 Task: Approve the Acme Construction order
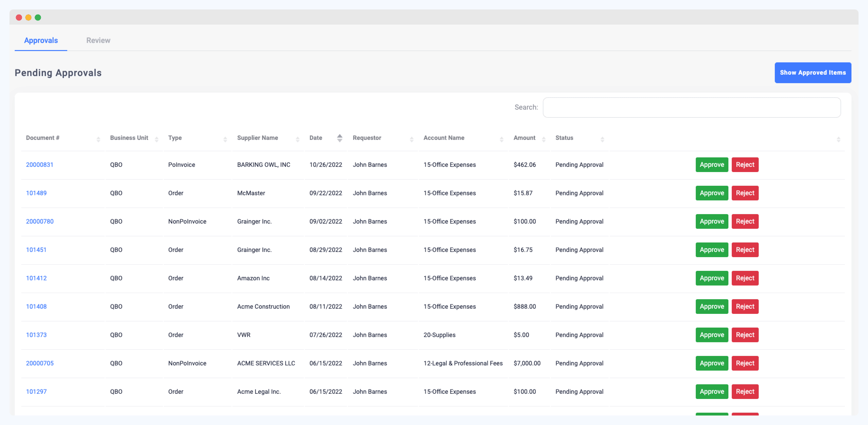click(712, 307)
